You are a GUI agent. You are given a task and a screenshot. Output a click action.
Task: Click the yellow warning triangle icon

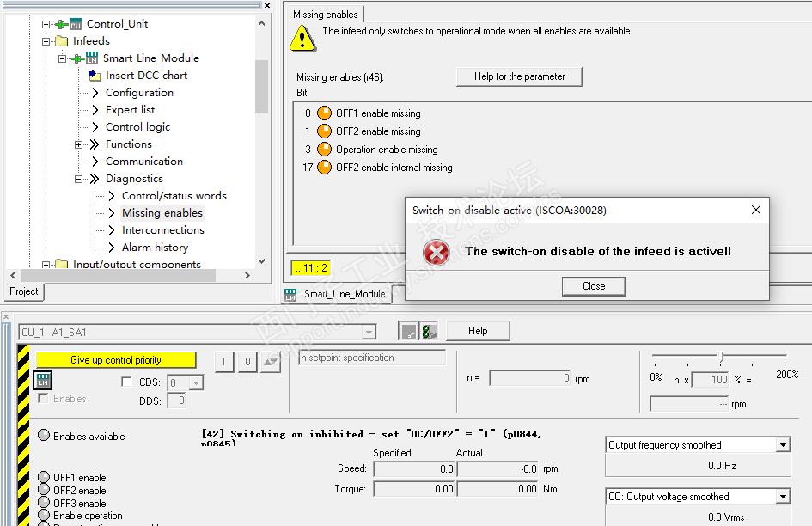click(302, 39)
